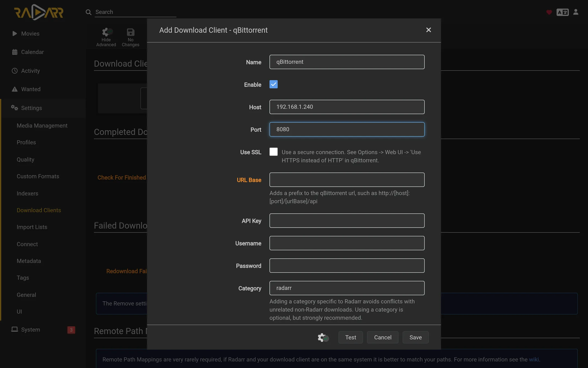Click the red heart donate icon

[x=549, y=12]
